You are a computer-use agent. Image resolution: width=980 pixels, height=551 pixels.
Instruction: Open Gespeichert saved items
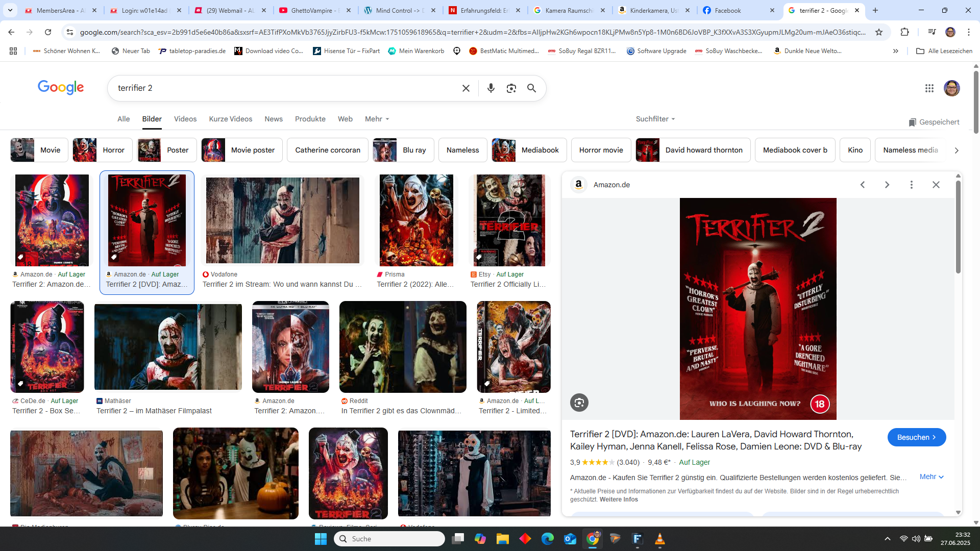coord(934,122)
